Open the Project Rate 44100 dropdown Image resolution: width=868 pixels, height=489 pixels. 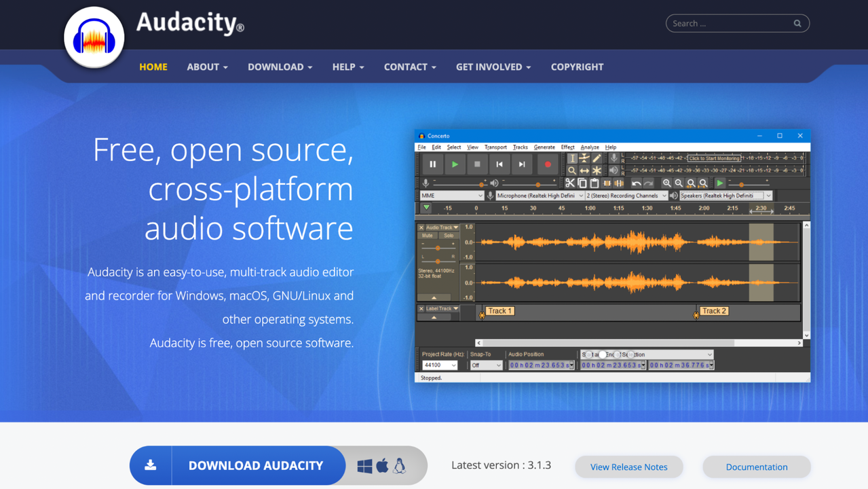pyautogui.click(x=440, y=365)
